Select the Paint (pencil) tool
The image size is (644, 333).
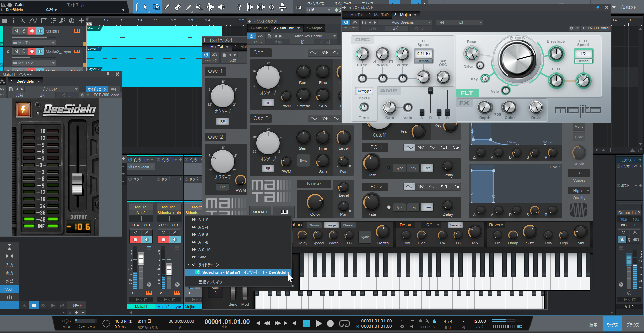189,7
